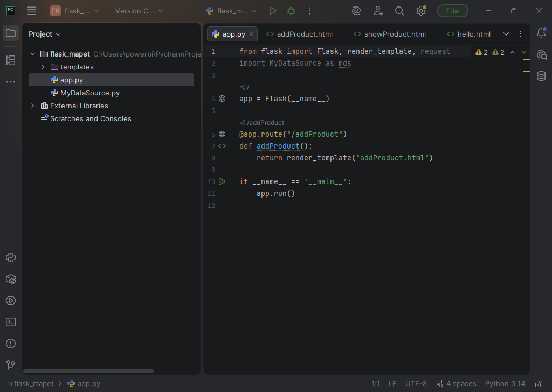Screen dimensions: 552x392
Task: Click the globe gutter icon on line 6
Action: (x=222, y=134)
